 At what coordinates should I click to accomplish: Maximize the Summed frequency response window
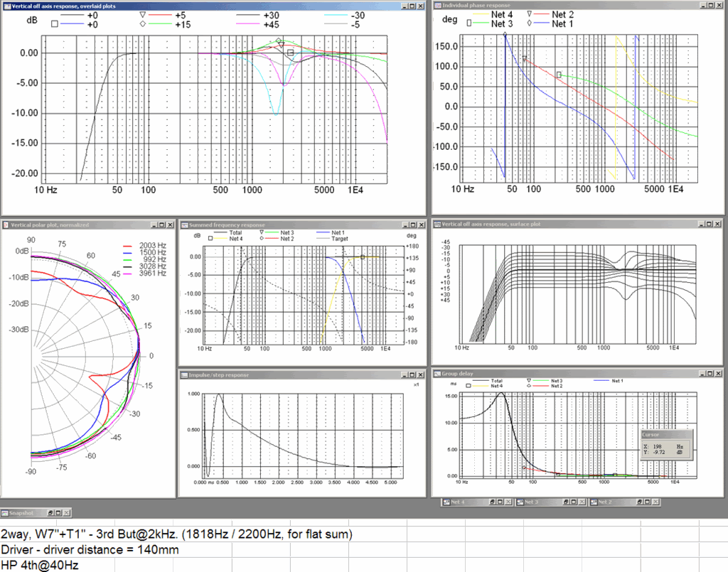[x=413, y=225]
